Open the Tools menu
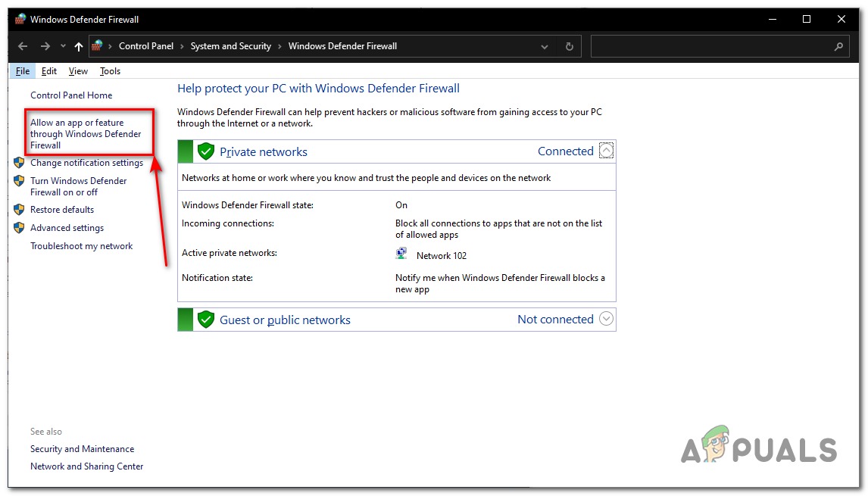This screenshot has height=496, width=868. tap(110, 71)
